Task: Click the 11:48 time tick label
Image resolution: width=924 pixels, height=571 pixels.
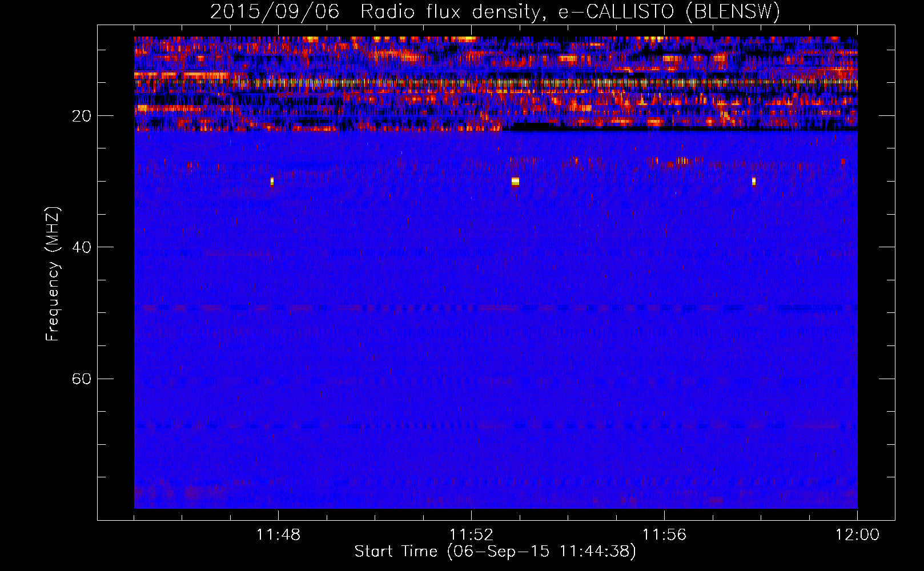Action: (278, 535)
